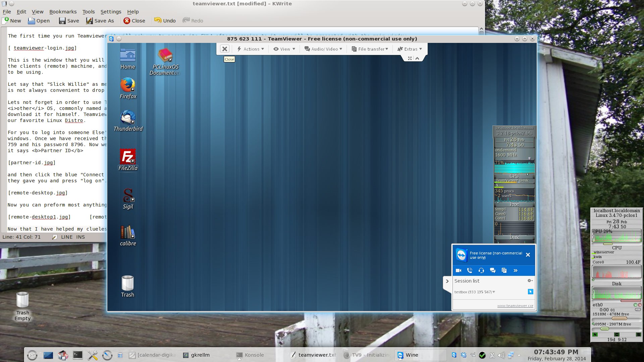Click Show Desktop icon in taskbar
644x362 pixels.
[x=48, y=355]
